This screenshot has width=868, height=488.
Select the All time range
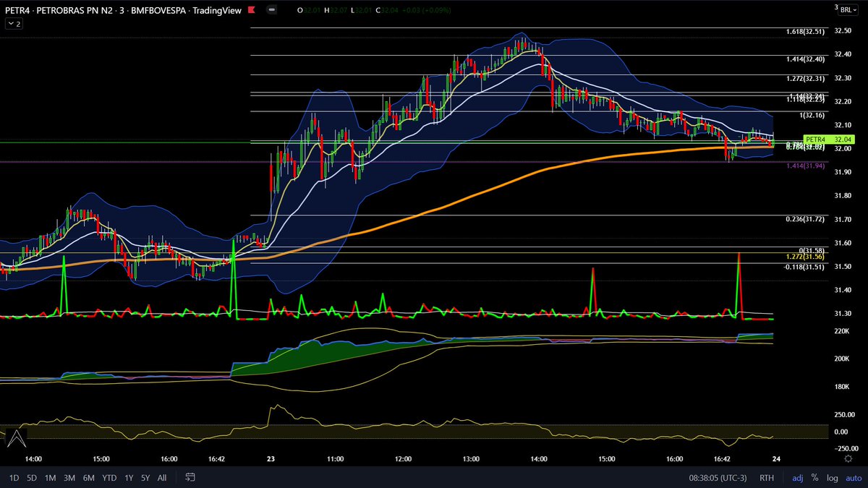click(162, 477)
